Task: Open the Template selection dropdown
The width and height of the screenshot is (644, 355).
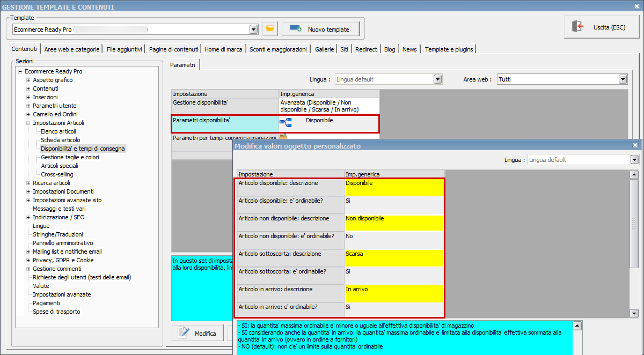Action: 253,29
